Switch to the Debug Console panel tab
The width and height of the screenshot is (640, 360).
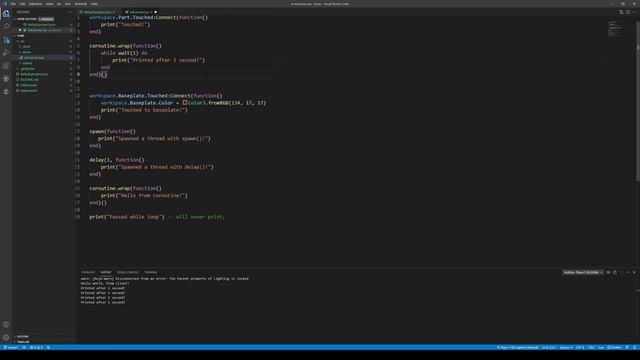128,272
